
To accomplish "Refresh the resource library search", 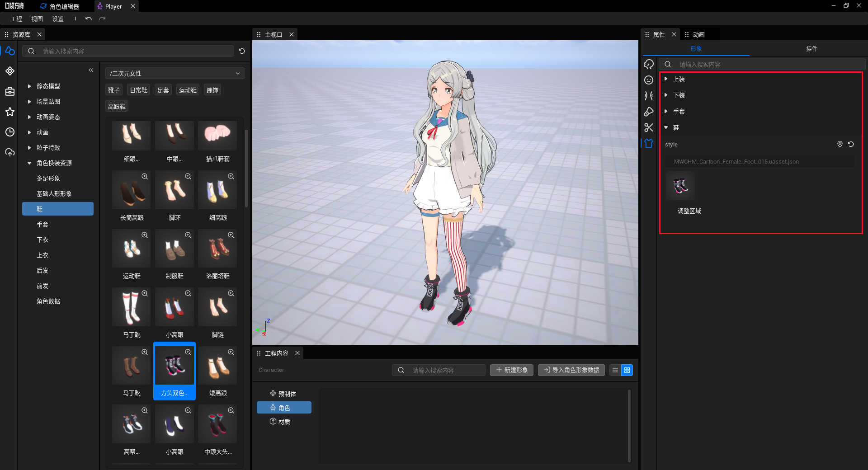I will pos(242,51).
